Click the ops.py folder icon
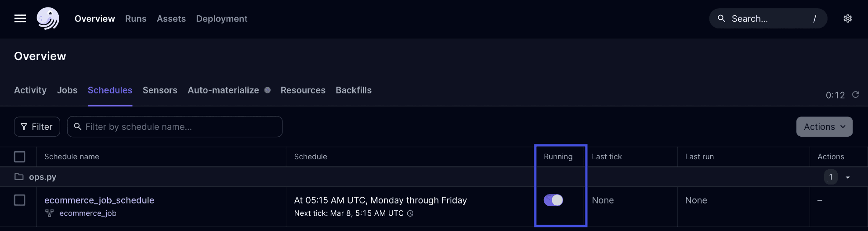868x231 pixels. (19, 177)
